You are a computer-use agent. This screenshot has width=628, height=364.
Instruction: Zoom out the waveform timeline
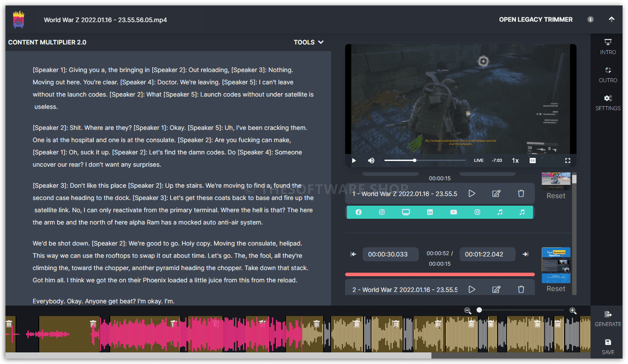[467, 310]
